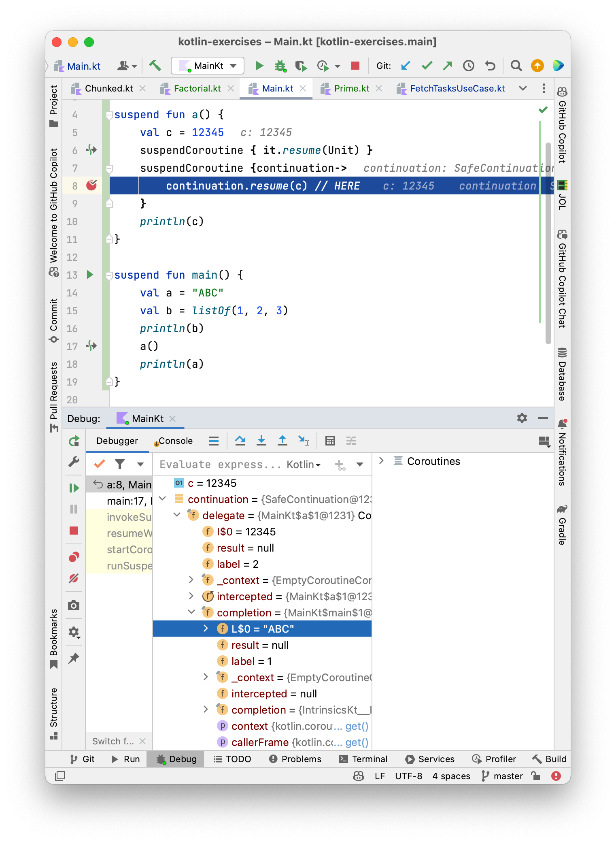The height and width of the screenshot is (844, 616).
Task: Toggle Mute Breakpoints in debug sidebar
Action: point(74,578)
